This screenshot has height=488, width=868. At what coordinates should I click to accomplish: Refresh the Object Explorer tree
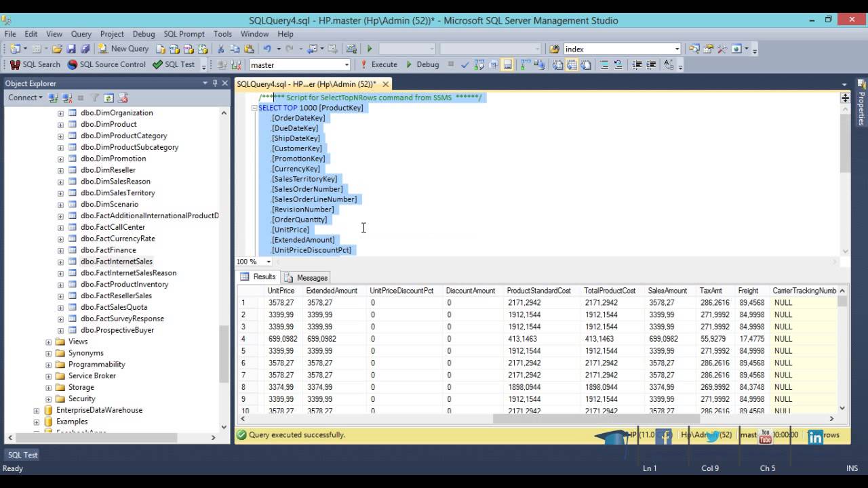tap(108, 98)
